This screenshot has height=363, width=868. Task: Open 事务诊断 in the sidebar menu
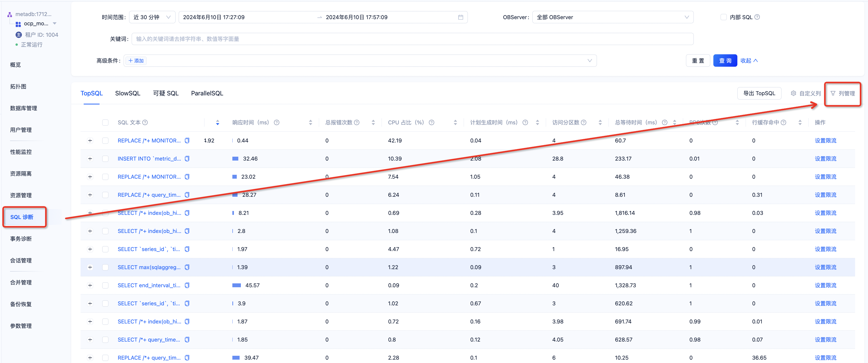21,239
